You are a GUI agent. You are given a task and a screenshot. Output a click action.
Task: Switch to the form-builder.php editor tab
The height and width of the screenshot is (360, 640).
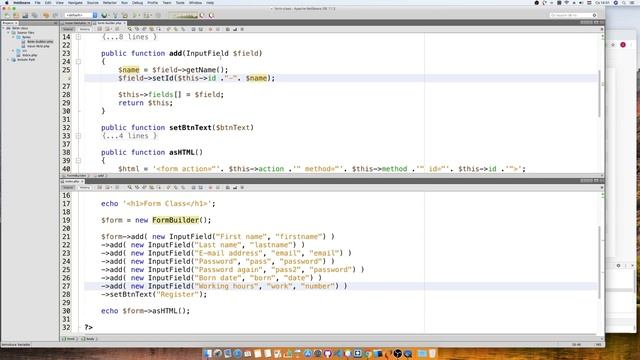[x=109, y=23]
